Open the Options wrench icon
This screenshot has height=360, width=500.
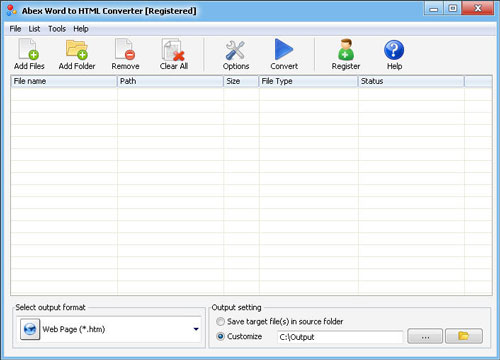pyautogui.click(x=235, y=50)
